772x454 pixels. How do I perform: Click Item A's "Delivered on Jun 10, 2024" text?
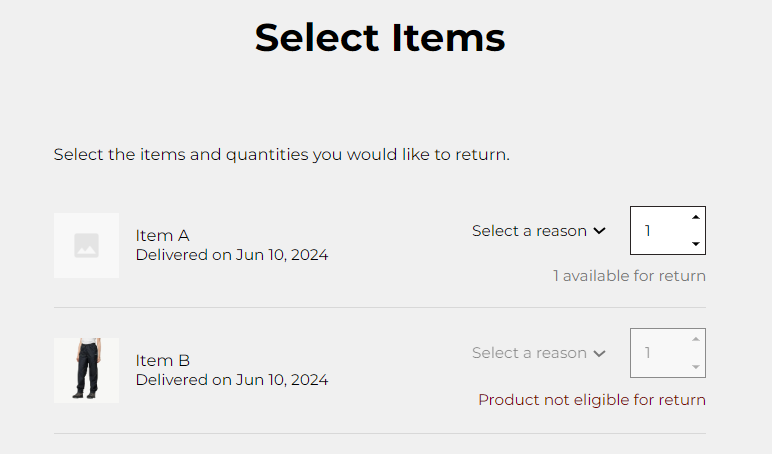pos(232,255)
